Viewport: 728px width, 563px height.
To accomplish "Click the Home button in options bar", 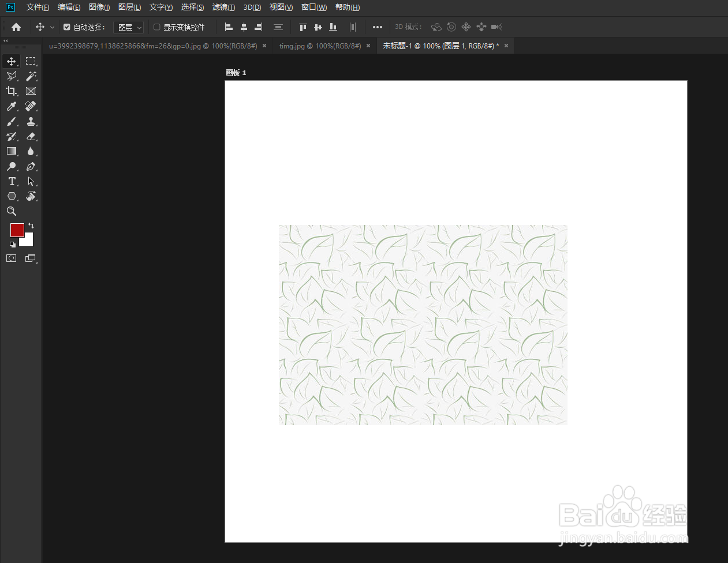I will 16,27.
